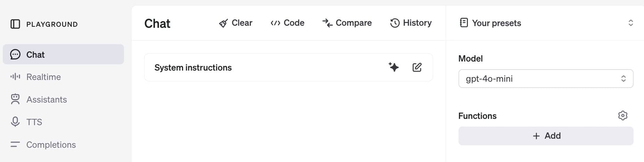Click the TTS microphone icon

click(15, 122)
